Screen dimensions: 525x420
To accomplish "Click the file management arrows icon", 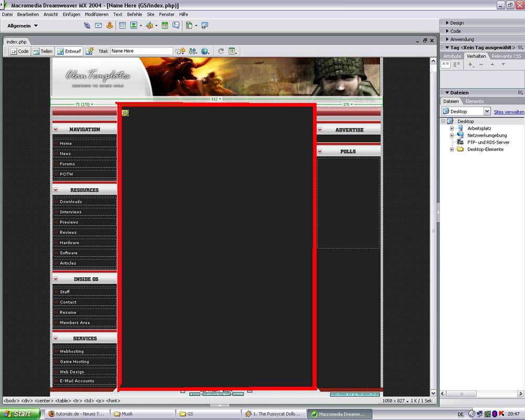I will [193, 51].
